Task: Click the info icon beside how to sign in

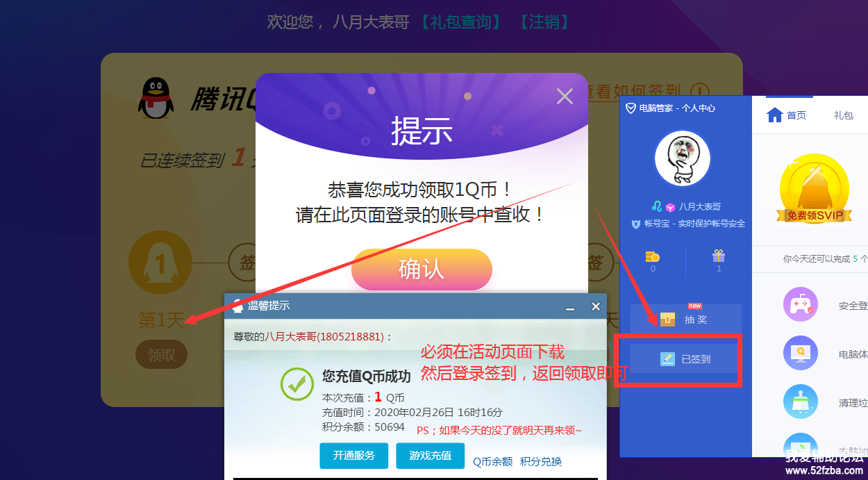Action: tap(700, 91)
